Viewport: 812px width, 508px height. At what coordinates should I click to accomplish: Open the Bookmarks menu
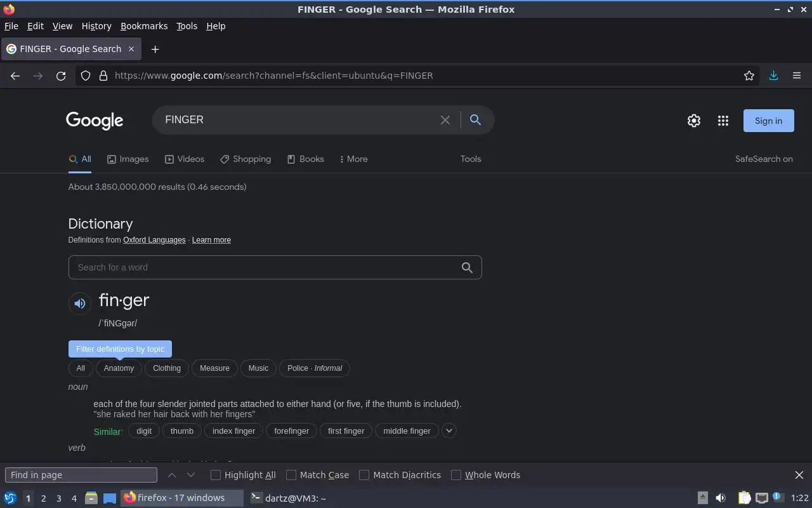[144, 26]
